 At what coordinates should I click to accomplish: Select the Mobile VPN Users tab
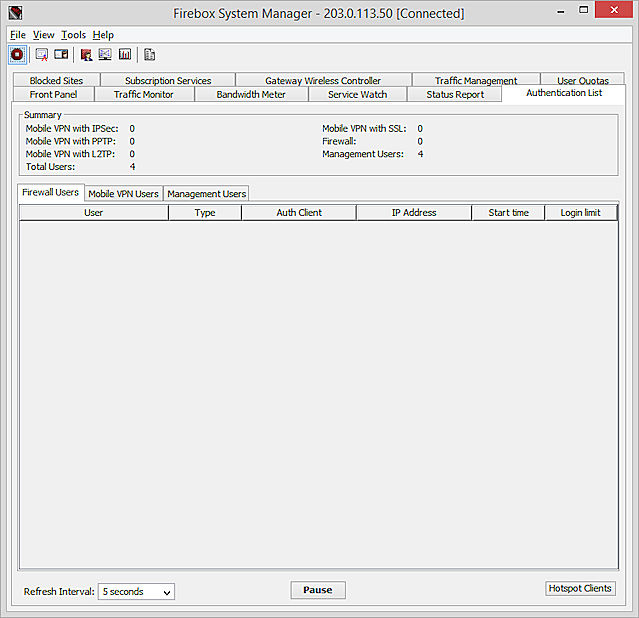[123, 193]
